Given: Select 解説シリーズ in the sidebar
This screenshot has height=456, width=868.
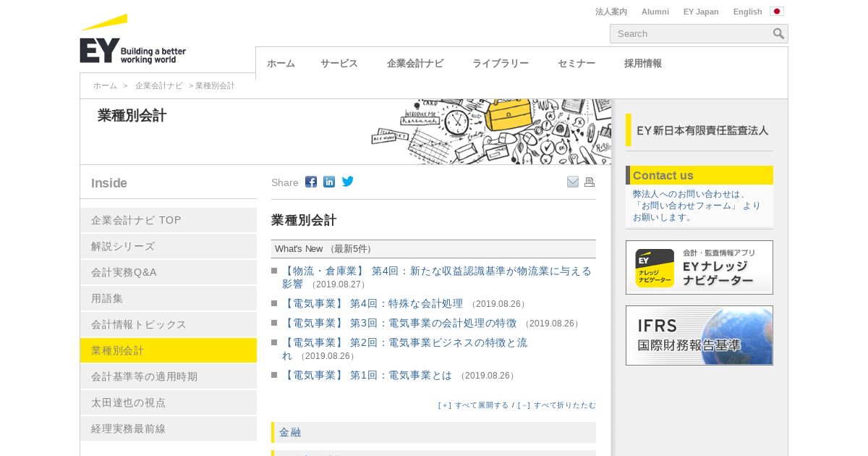Looking at the screenshot, I should coord(168,246).
